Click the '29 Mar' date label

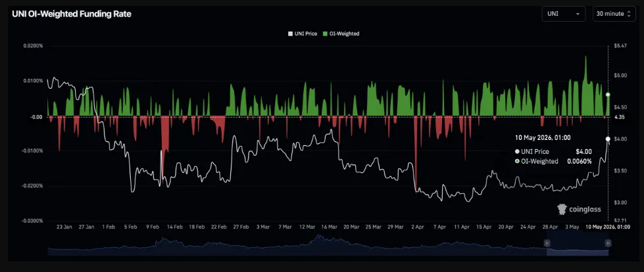coord(396,227)
